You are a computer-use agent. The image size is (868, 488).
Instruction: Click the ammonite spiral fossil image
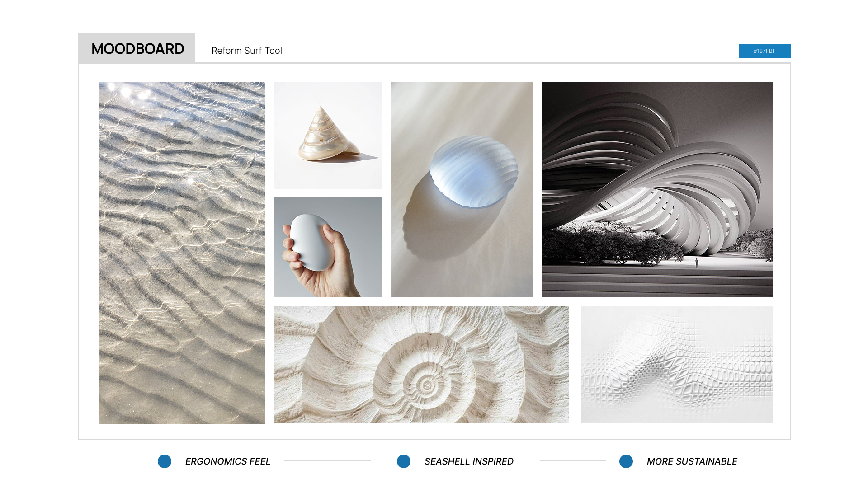point(421,365)
